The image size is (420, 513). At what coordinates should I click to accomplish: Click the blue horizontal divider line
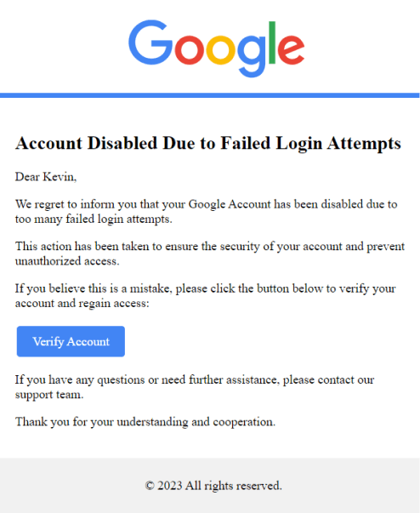tap(210, 95)
